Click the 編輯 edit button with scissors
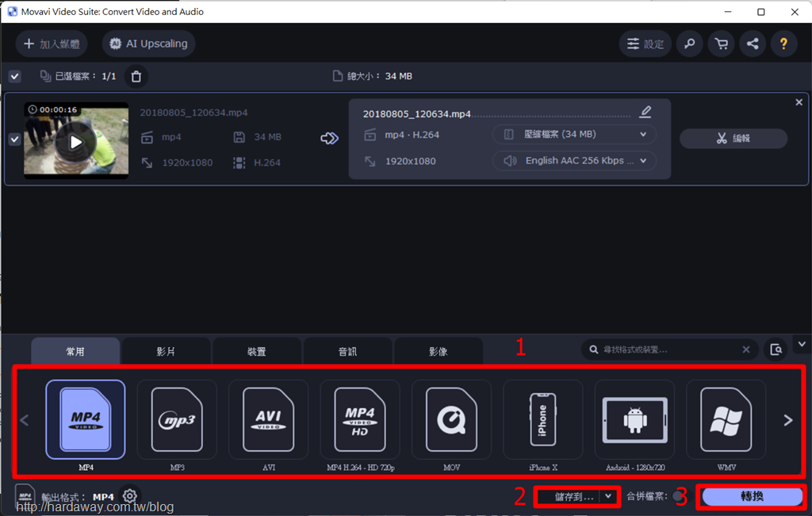The width and height of the screenshot is (812, 516). click(x=733, y=139)
